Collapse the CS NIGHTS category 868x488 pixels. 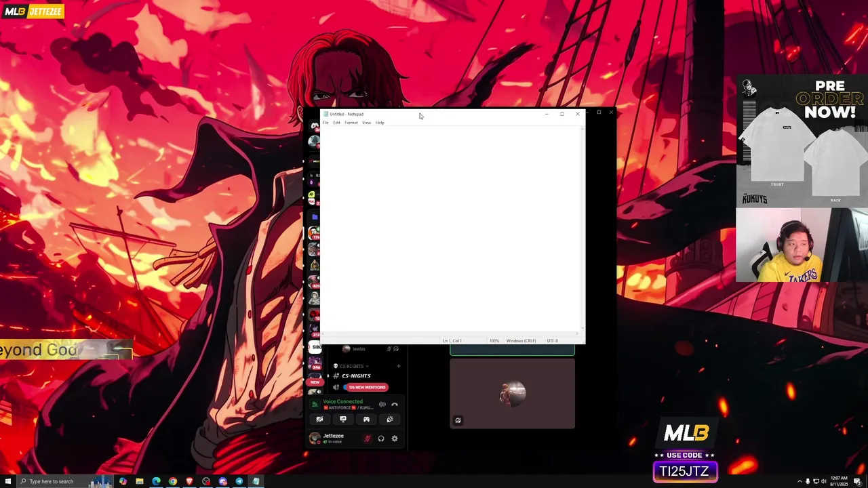click(352, 366)
